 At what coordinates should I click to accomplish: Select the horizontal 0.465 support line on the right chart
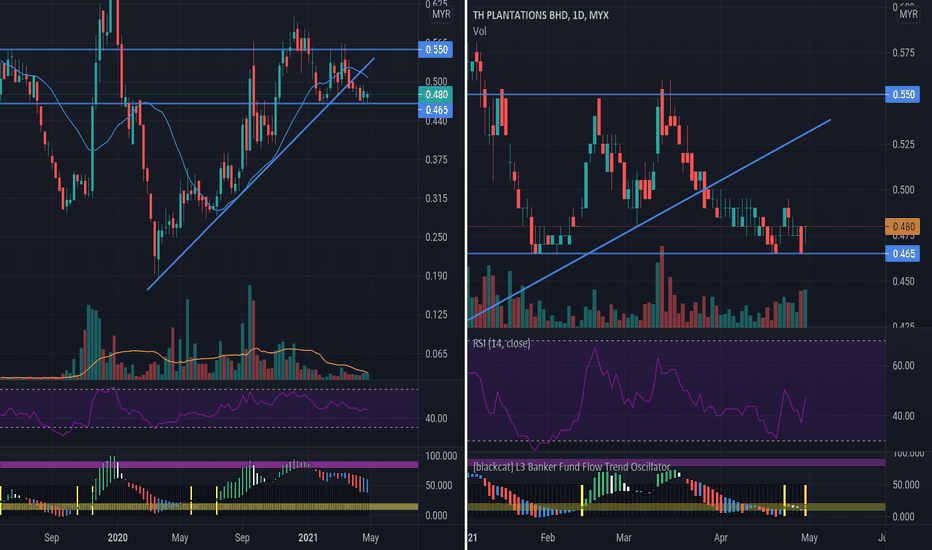click(676, 254)
